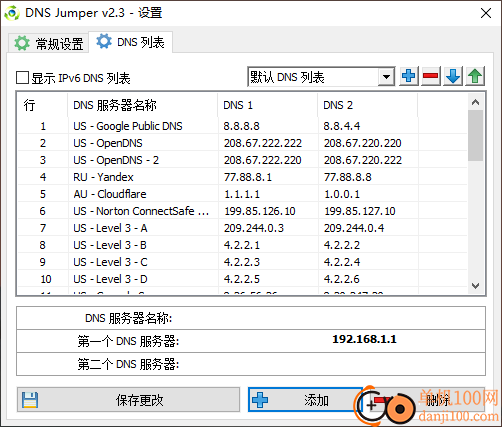Click the DNS 服务器名称 column header
The height and width of the screenshot is (427, 502).
tap(143, 105)
